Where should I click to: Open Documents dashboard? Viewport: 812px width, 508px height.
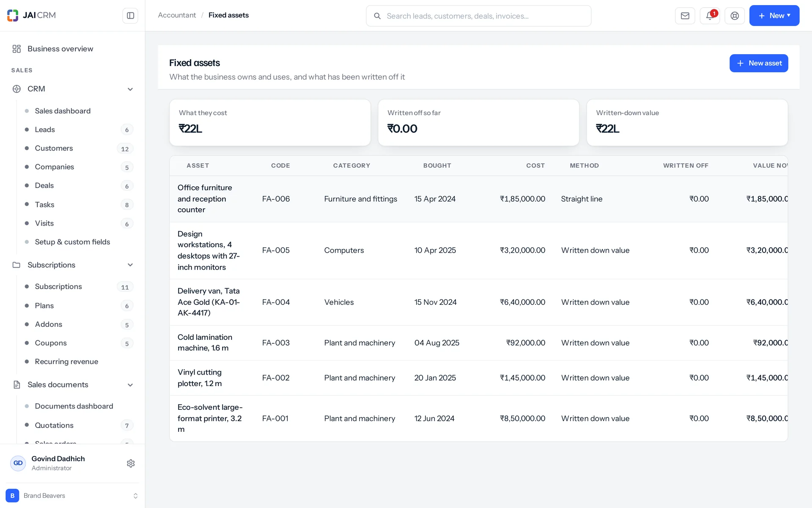pyautogui.click(x=74, y=406)
